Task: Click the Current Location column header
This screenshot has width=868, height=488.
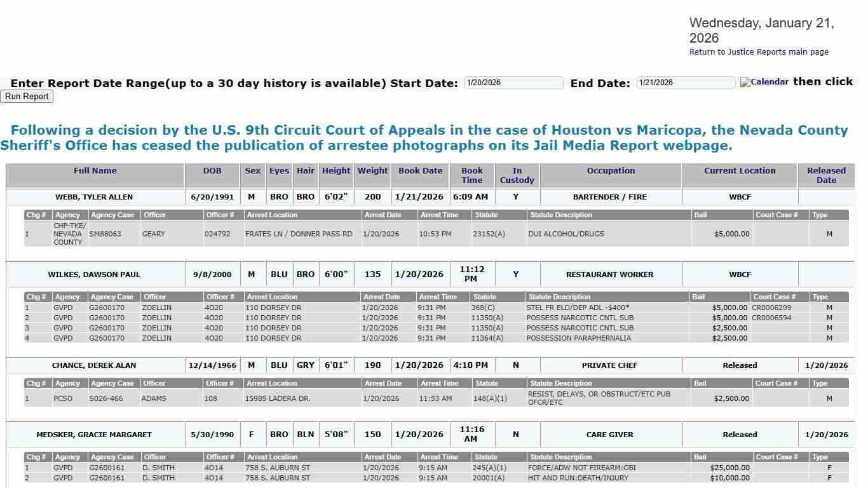Action: tap(739, 170)
